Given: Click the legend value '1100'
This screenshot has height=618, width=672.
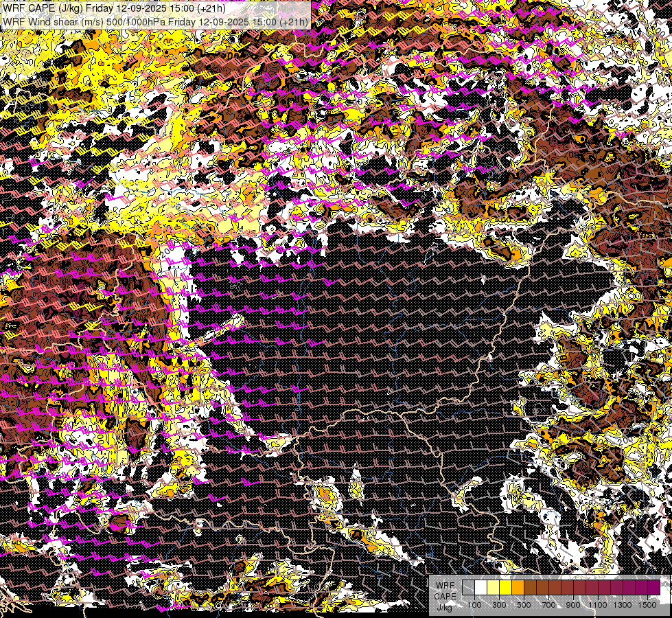Looking at the screenshot, I should point(597,605).
